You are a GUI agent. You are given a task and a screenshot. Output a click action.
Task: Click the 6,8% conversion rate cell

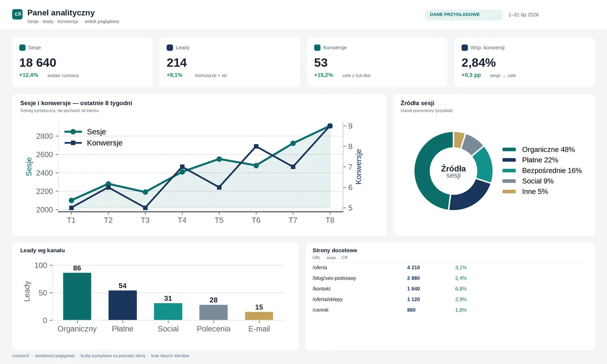(461, 289)
